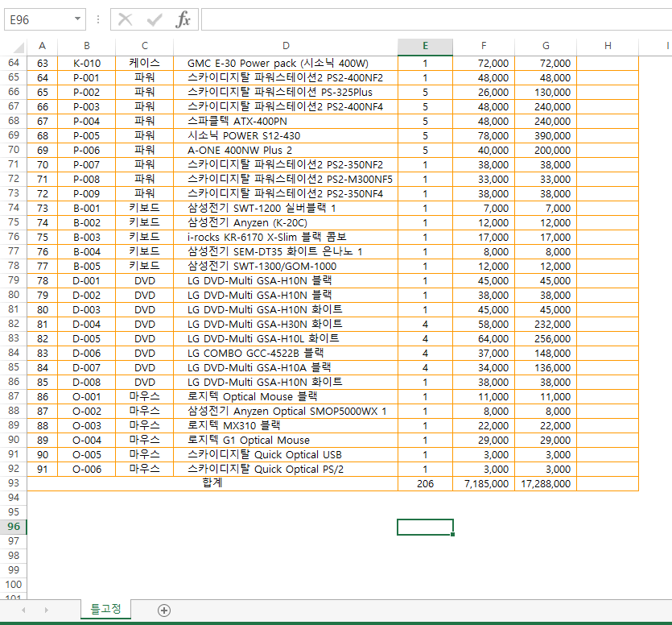This screenshot has width=672, height=625.
Task: Select the 78,000 price cell
Action: [x=484, y=136]
